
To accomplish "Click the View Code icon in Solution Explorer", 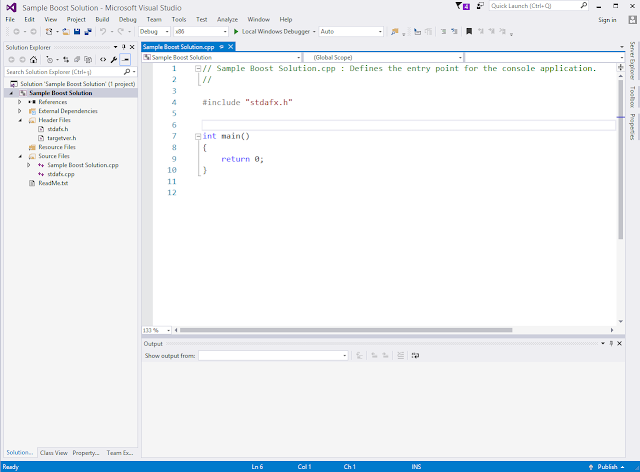I will (103, 60).
